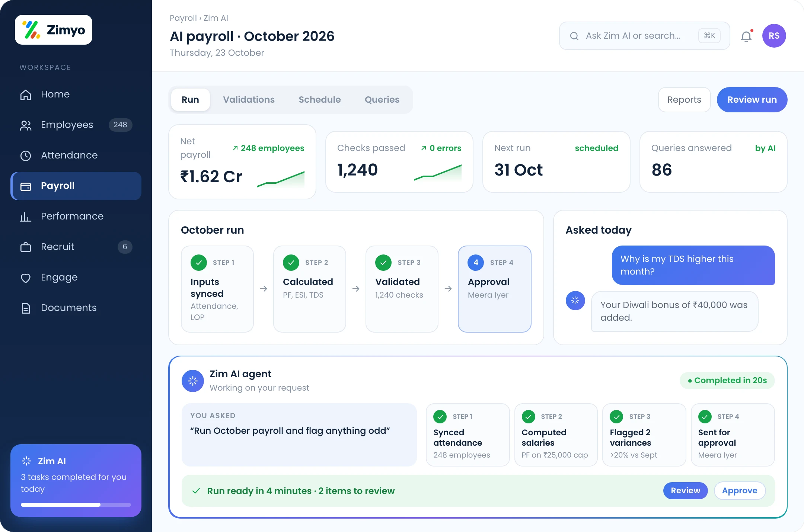This screenshot has width=804, height=532.
Task: Switch to the Schedule tab
Action: pos(320,99)
